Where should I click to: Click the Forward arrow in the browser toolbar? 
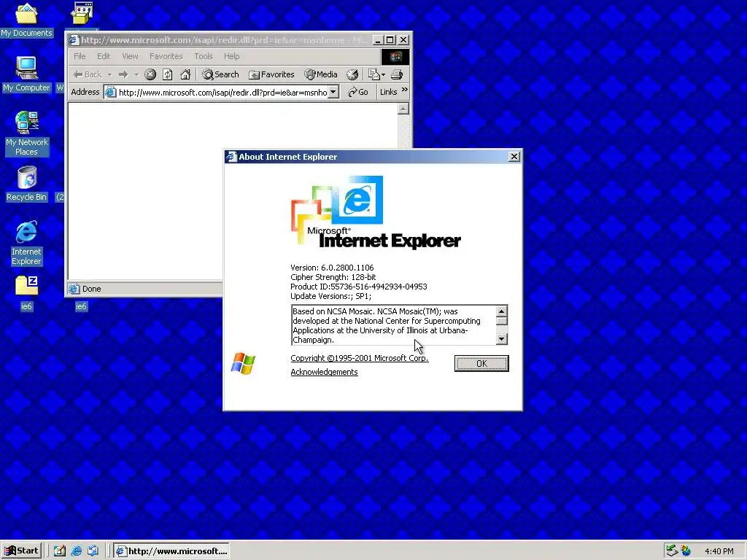(123, 74)
